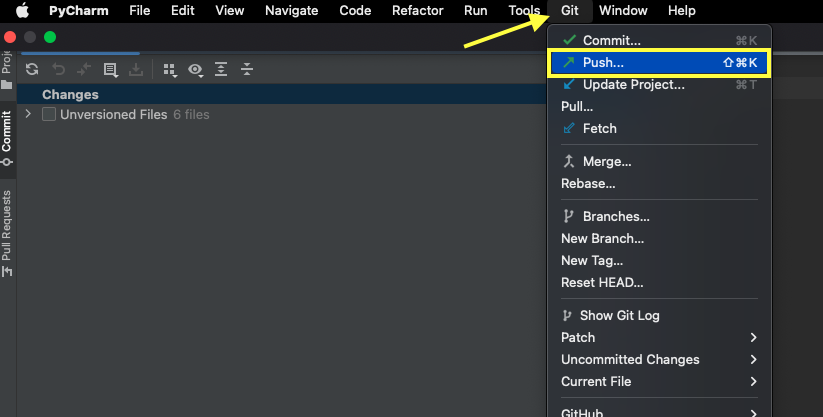Select Fetch in the Git menu

[659, 129]
